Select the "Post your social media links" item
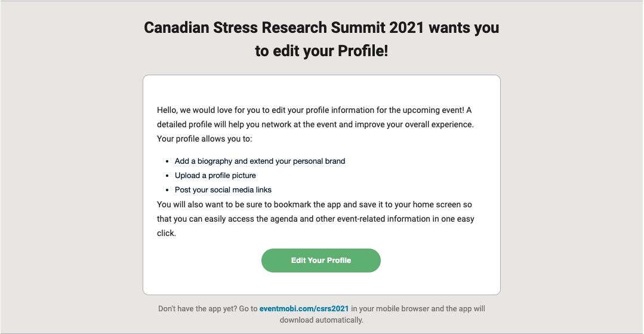644x334 pixels. (223, 190)
